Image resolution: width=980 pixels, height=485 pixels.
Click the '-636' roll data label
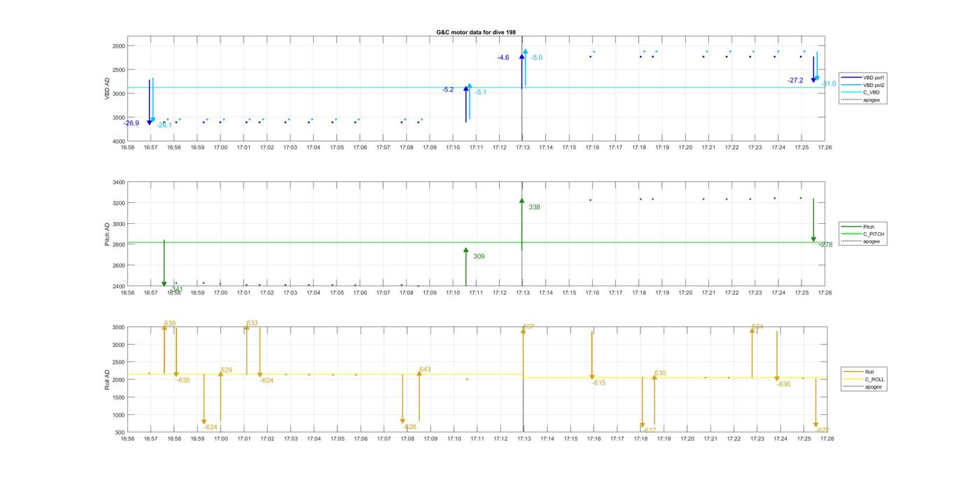coord(783,384)
